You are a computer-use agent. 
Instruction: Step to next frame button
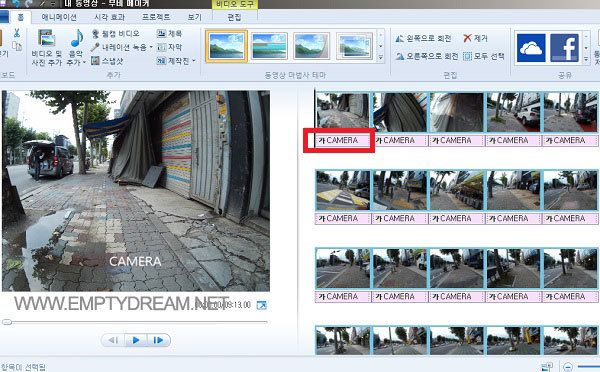tap(158, 340)
